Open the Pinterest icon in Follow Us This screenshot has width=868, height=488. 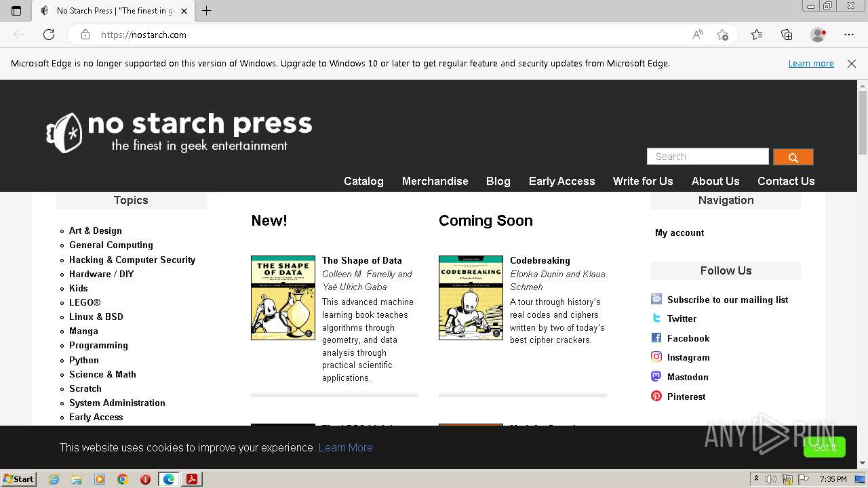point(656,396)
